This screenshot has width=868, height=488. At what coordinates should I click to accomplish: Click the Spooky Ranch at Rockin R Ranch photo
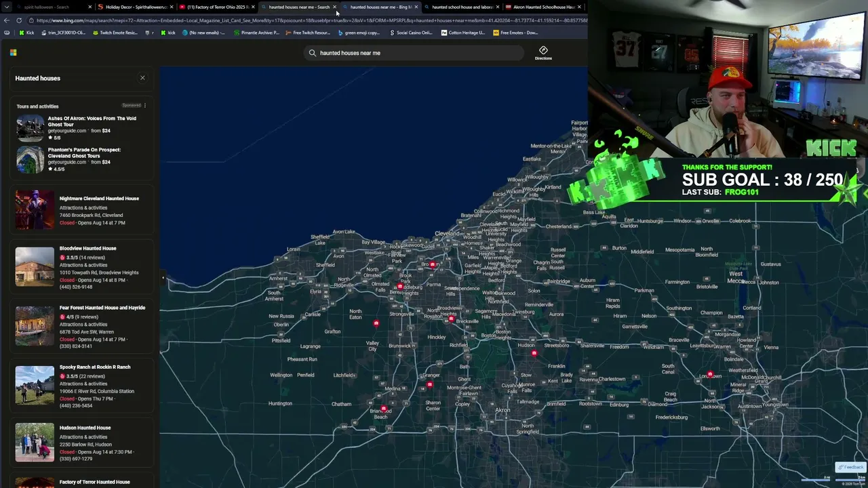coord(35,386)
